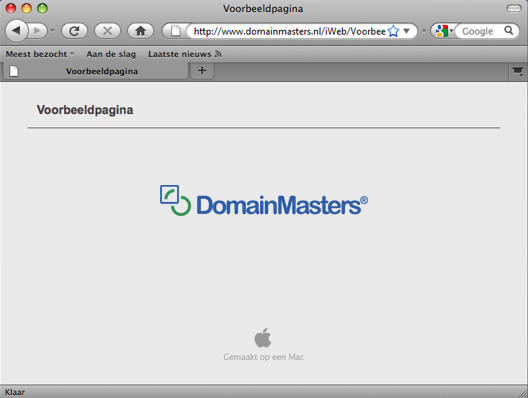Minimize the window with yellow button
This screenshot has height=398, width=528.
point(27,8)
